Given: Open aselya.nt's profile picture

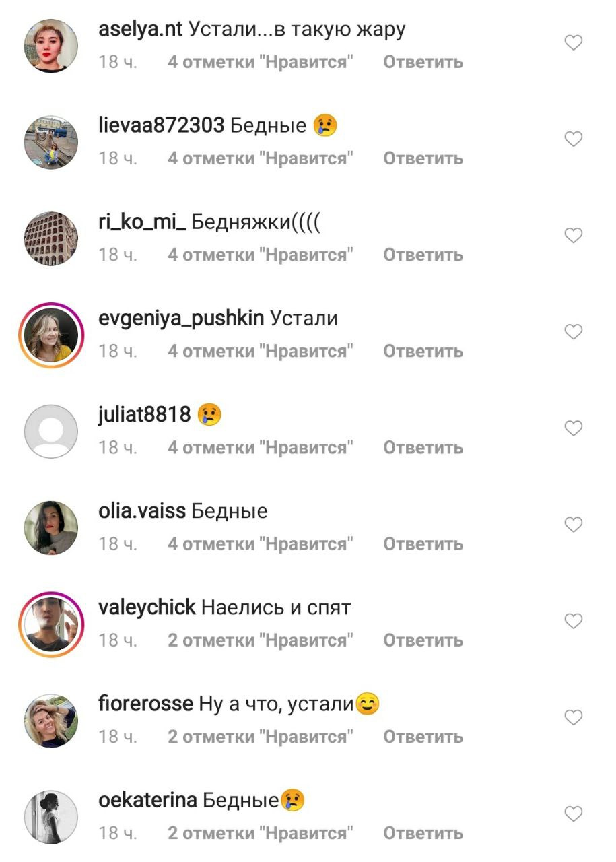Looking at the screenshot, I should 51,45.
